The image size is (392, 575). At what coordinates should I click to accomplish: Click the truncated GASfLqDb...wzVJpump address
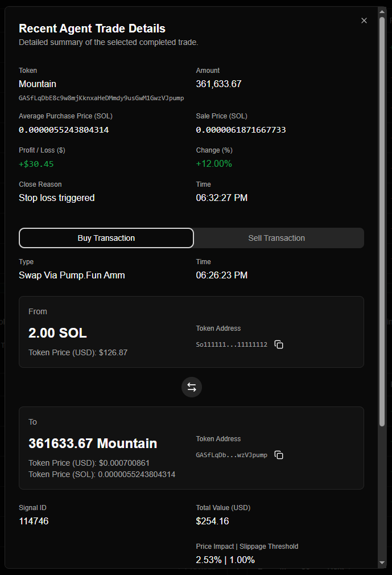coord(232,455)
